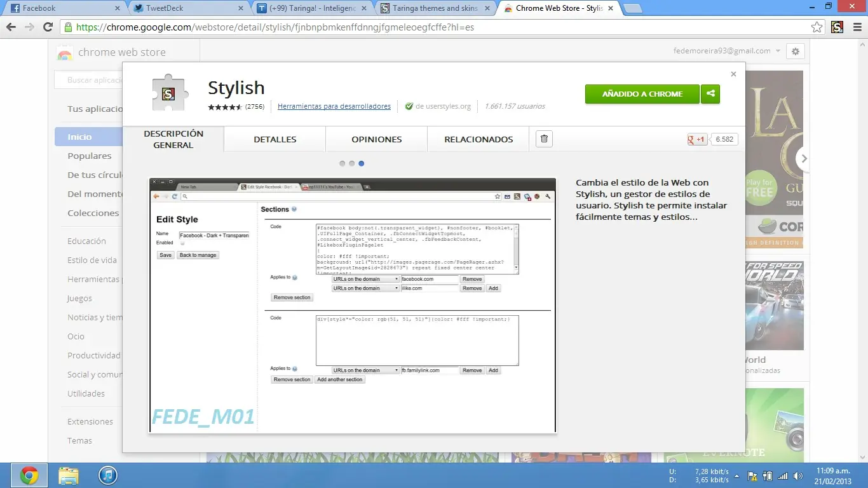The height and width of the screenshot is (488, 868).
Task: Show the second screenshot using the middle dot
Action: 352,163
